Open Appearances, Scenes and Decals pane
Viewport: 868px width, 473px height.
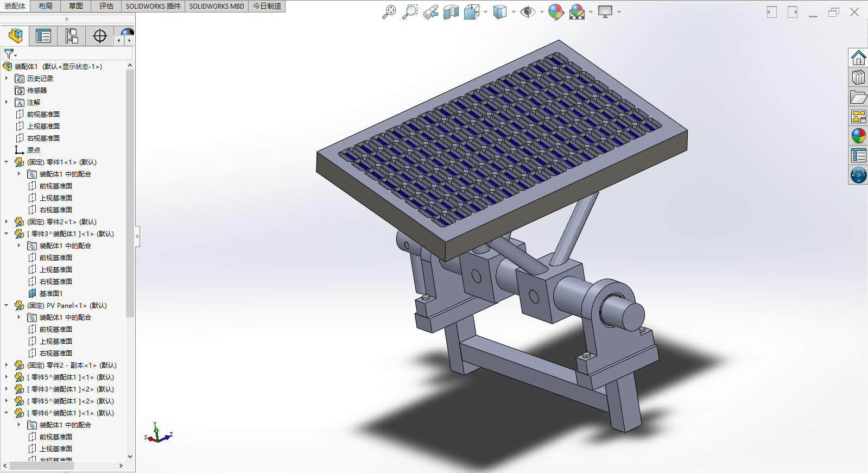[858, 136]
